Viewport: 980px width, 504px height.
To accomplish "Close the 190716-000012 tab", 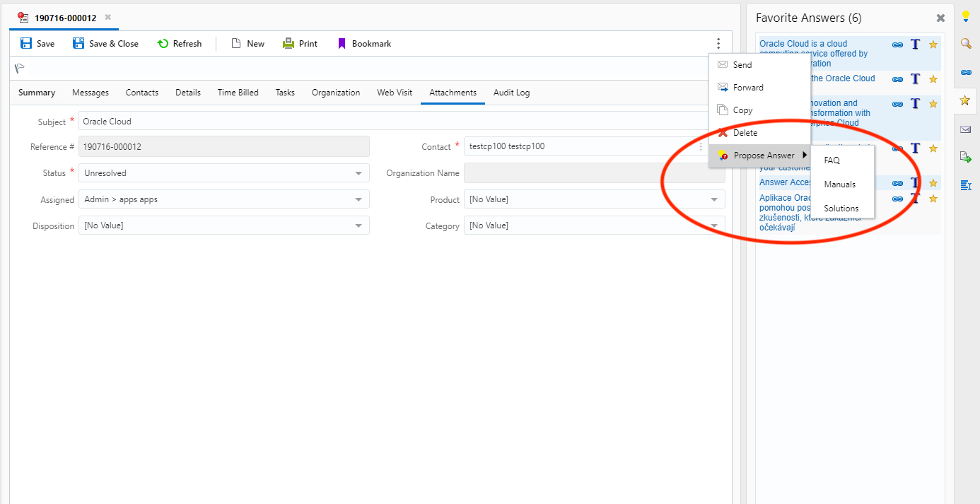I will tap(107, 17).
